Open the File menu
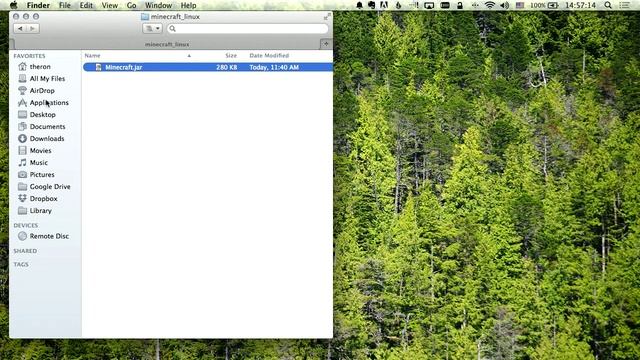 point(64,5)
